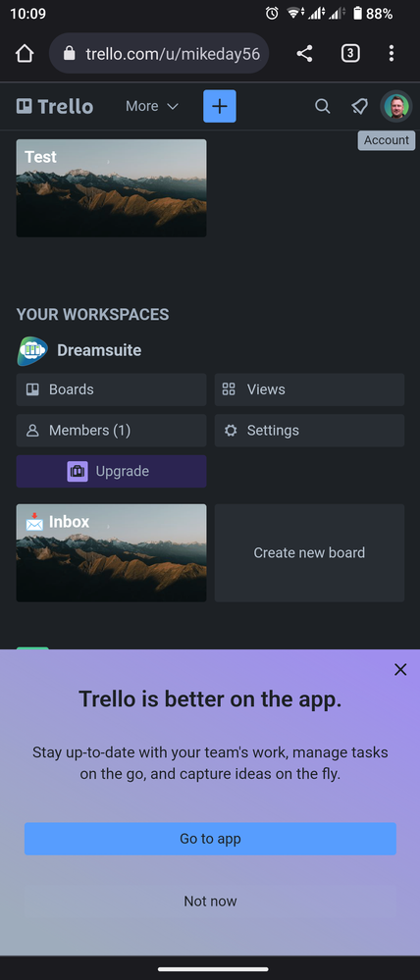Click the 'Trello is better on the app.' heading
420x980 pixels.
tap(210, 699)
